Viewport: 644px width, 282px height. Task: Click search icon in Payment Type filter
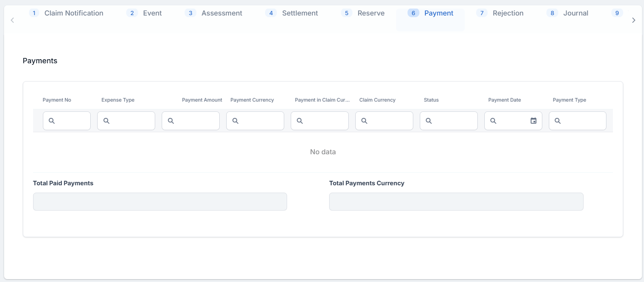tap(558, 121)
